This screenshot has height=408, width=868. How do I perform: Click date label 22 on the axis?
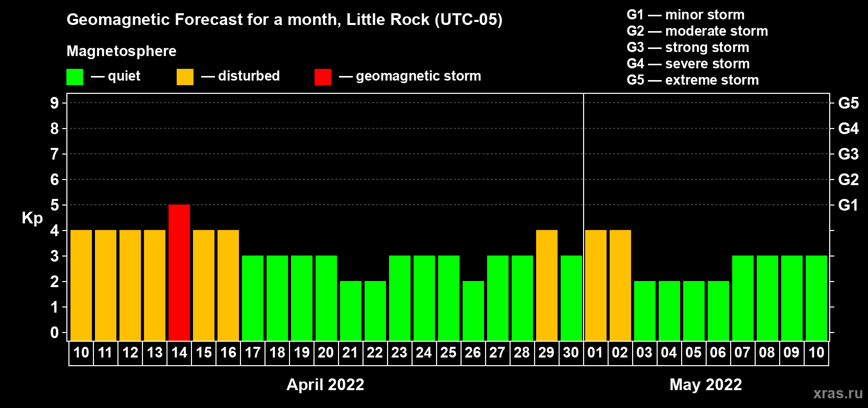pyautogui.click(x=375, y=352)
